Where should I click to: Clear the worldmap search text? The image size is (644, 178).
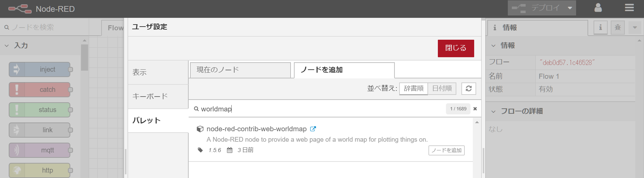[x=475, y=109]
